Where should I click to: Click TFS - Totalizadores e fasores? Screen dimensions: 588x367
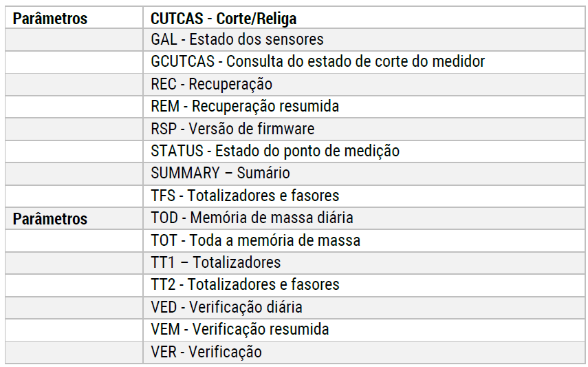[x=245, y=196]
